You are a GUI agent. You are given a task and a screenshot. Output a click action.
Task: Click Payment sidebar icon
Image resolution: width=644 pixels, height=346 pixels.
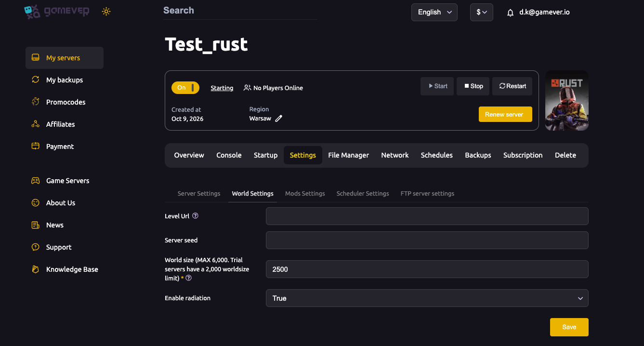pos(35,146)
